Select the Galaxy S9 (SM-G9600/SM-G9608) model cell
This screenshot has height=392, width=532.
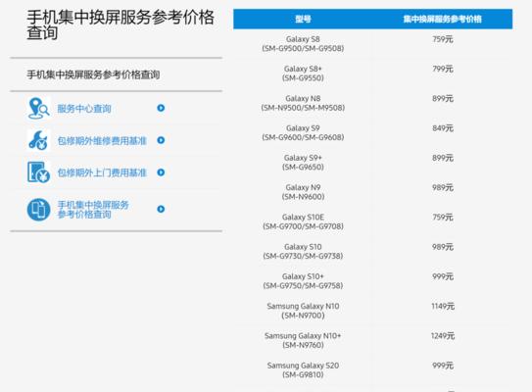[303, 132]
